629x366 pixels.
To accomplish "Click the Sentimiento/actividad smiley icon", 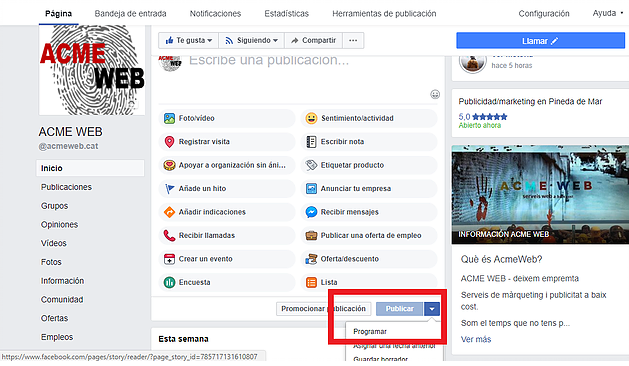I will click(311, 118).
